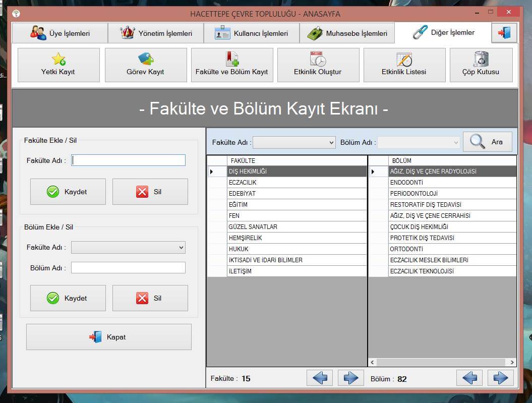Image resolution: width=532 pixels, height=403 pixels.
Task: Click the exit door icon beside tabs
Action: tap(504, 33)
